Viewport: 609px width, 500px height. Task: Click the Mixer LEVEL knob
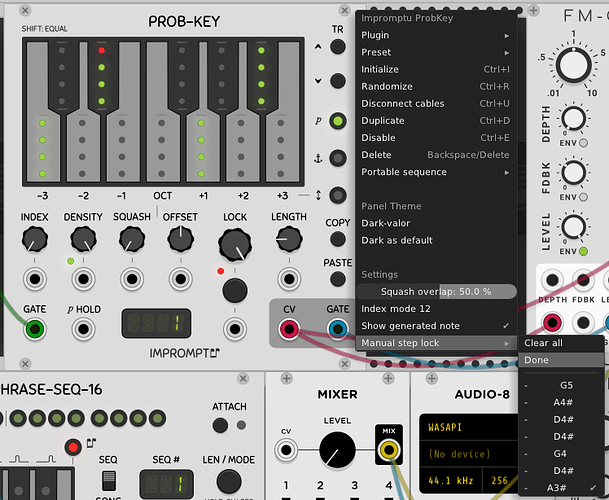(337, 450)
